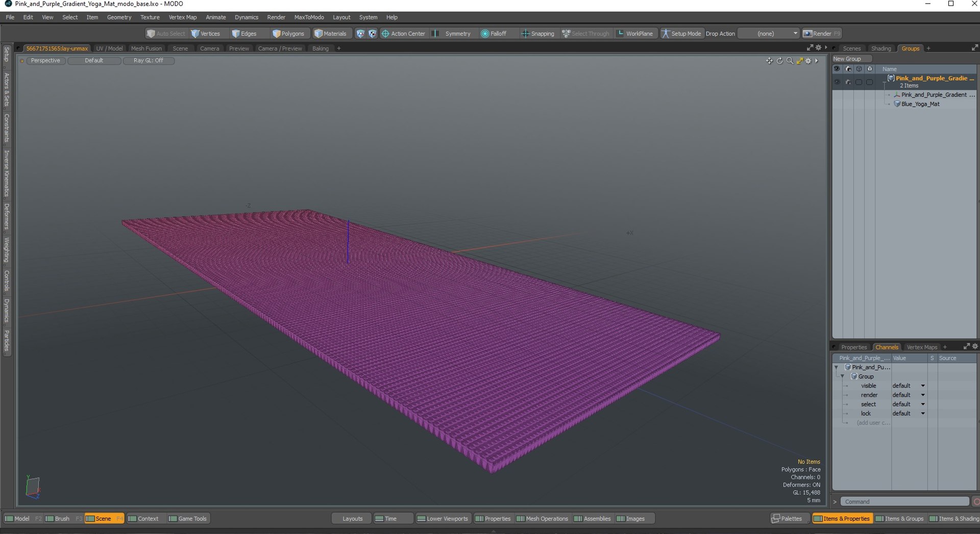
Task: Click the New Group button
Action: pos(851,59)
